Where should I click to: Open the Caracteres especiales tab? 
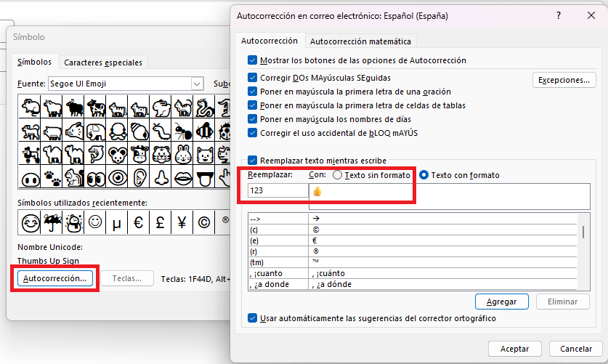pos(103,62)
